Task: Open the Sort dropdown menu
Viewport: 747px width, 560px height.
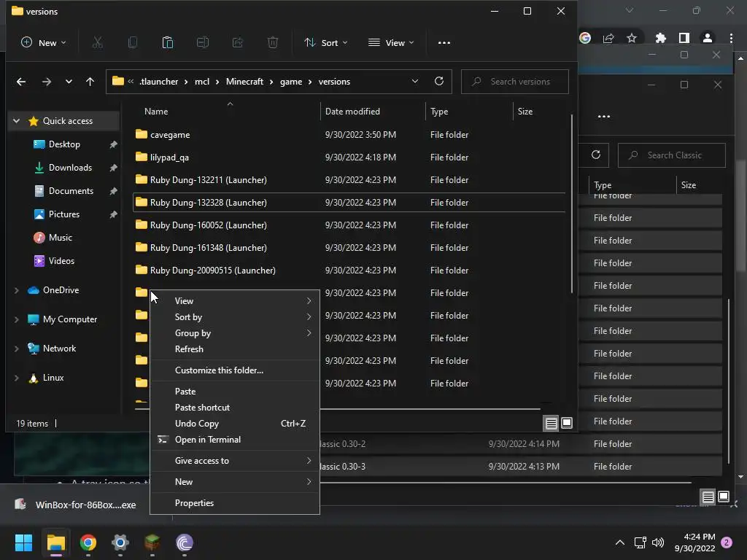Action: [326, 42]
